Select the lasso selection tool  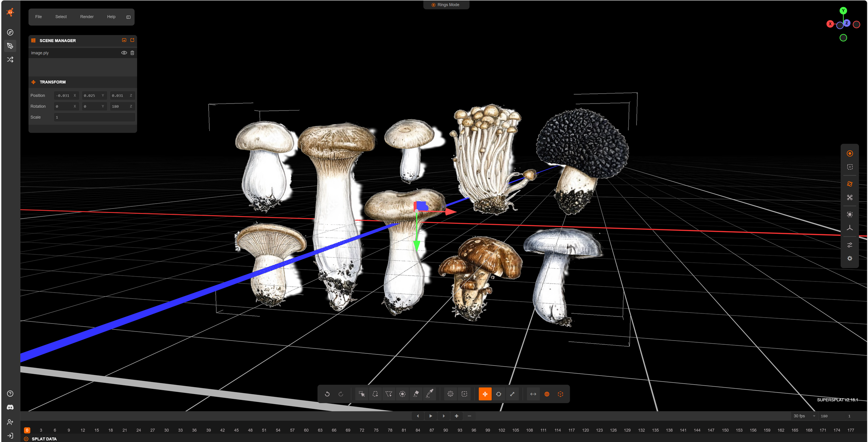tap(375, 394)
